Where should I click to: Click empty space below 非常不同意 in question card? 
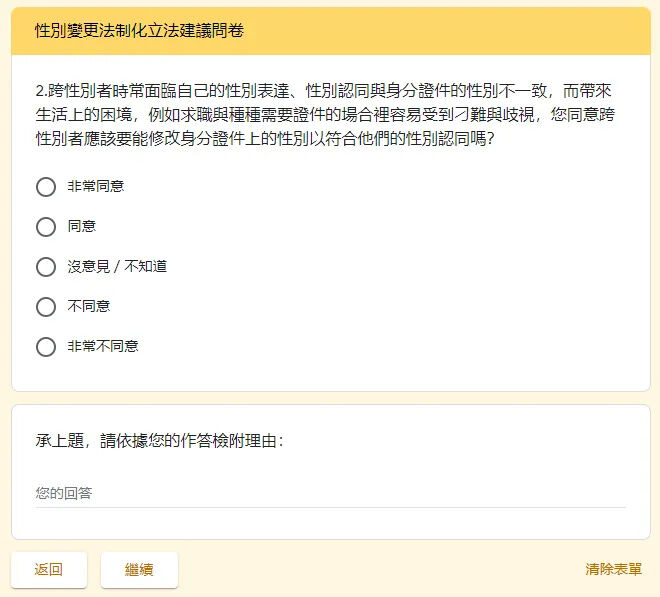pyautogui.click(x=331, y=375)
